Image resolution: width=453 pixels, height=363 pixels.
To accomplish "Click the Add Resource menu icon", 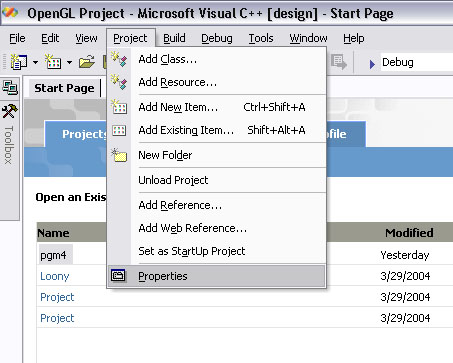I will click(x=119, y=82).
